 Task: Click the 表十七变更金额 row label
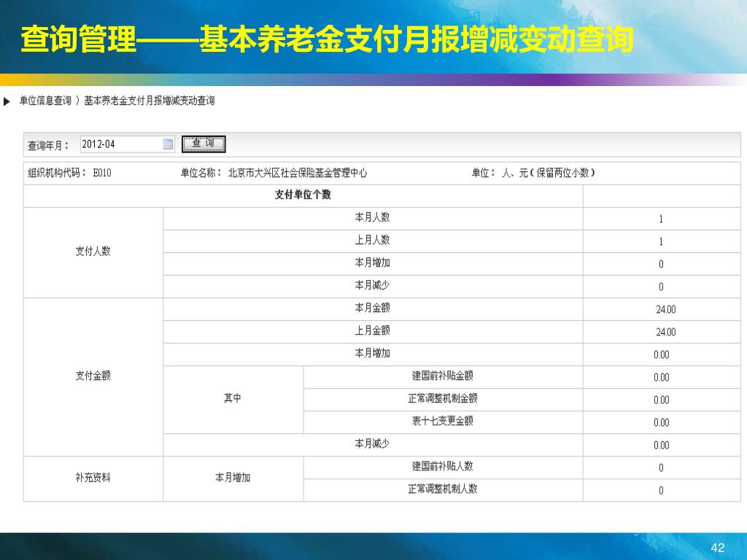pyautogui.click(x=443, y=421)
